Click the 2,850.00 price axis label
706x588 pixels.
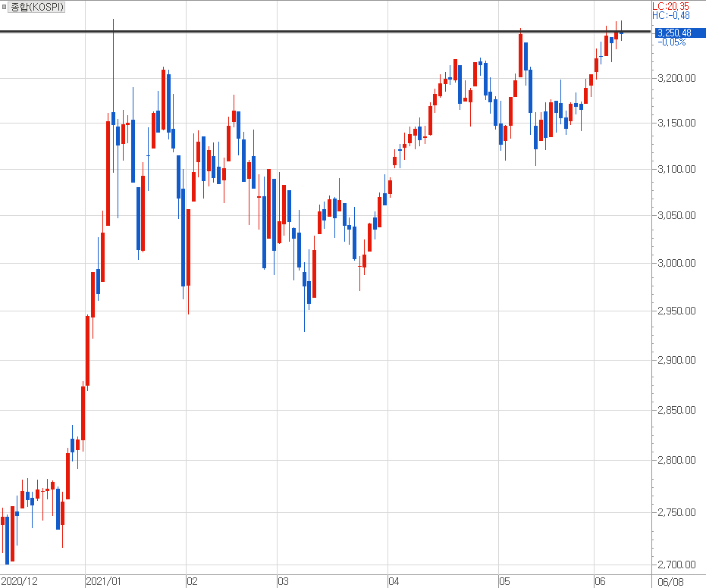tap(676, 410)
